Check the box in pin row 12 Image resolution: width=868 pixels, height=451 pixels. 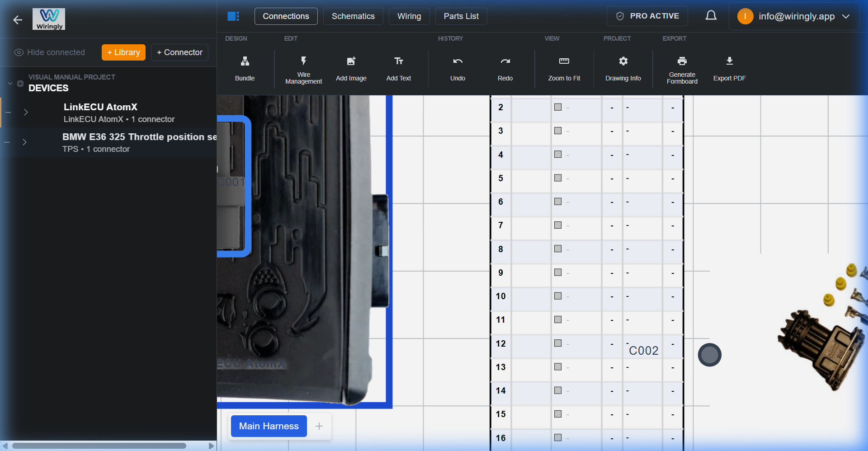click(558, 343)
